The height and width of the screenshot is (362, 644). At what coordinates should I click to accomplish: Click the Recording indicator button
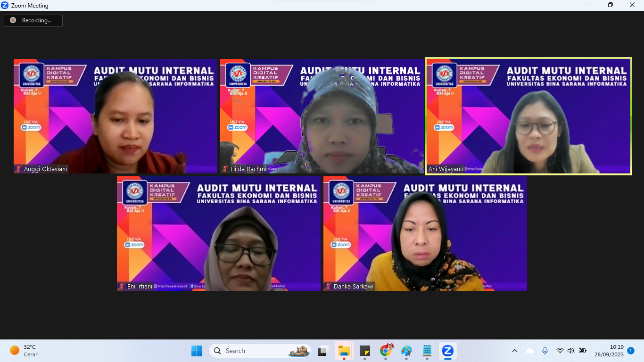click(x=33, y=20)
